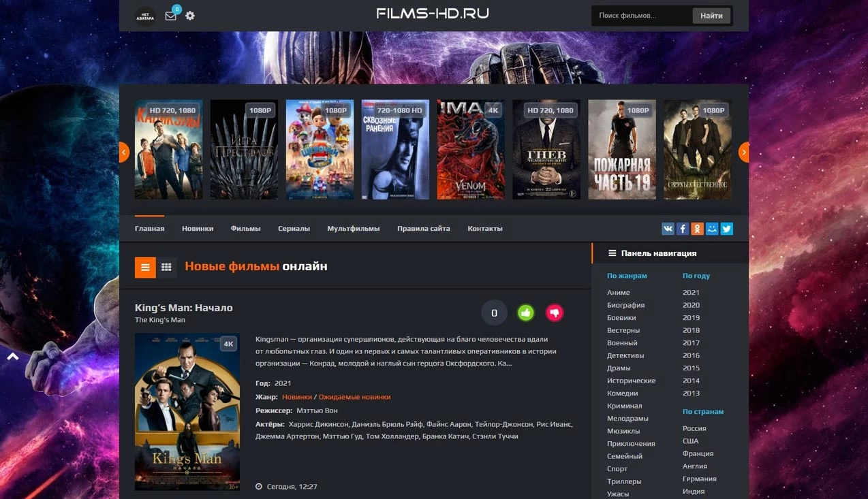868x499 pixels.
Task: Open the Moy Mir social icon
Action: [712, 229]
